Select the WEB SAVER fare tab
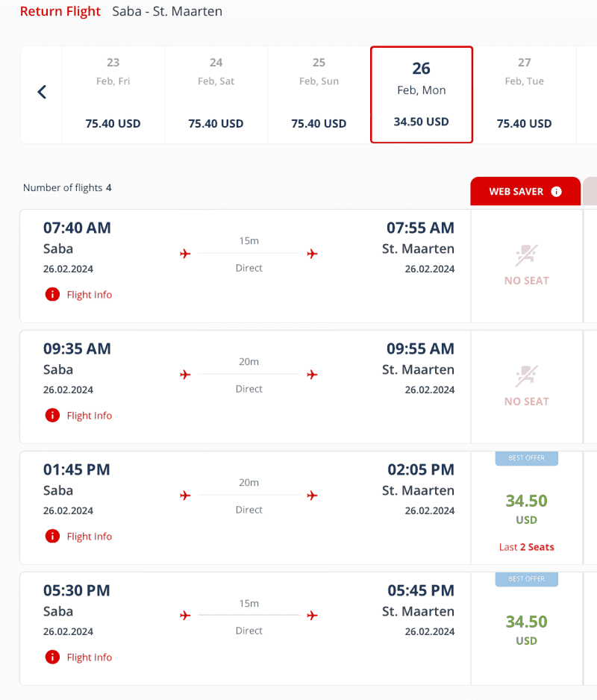Image resolution: width=597 pixels, height=700 pixels. [525, 192]
